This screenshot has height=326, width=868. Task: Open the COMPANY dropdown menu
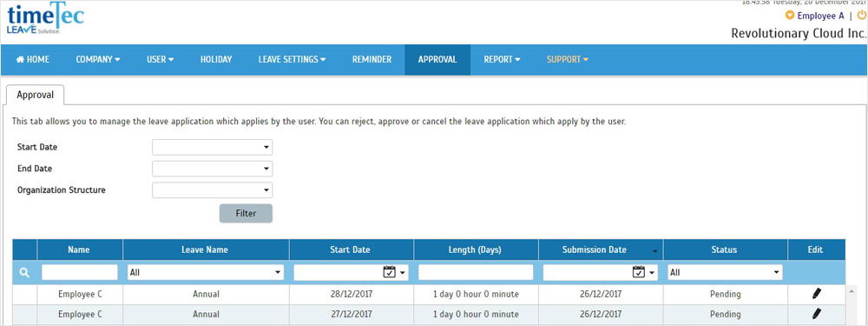[x=98, y=59]
